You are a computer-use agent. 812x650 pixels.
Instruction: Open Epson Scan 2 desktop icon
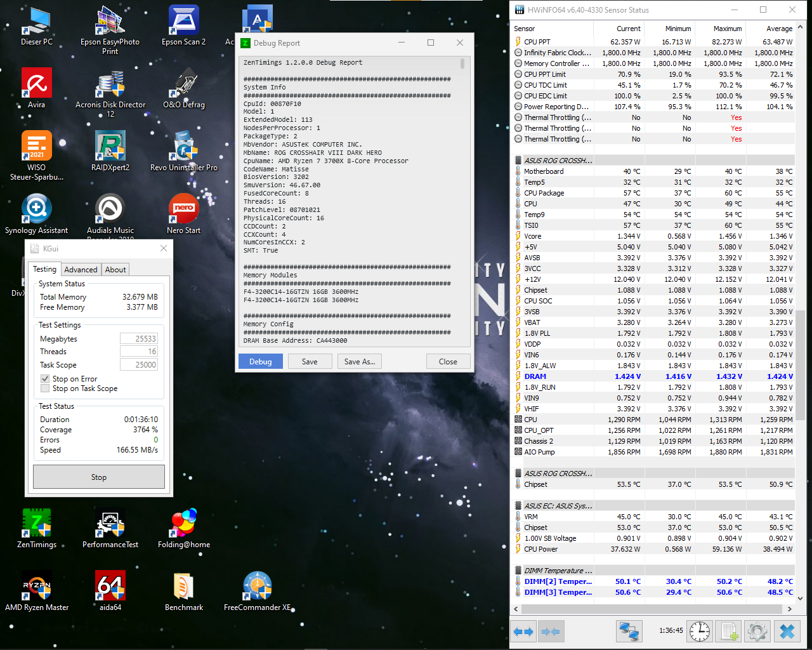(184, 27)
